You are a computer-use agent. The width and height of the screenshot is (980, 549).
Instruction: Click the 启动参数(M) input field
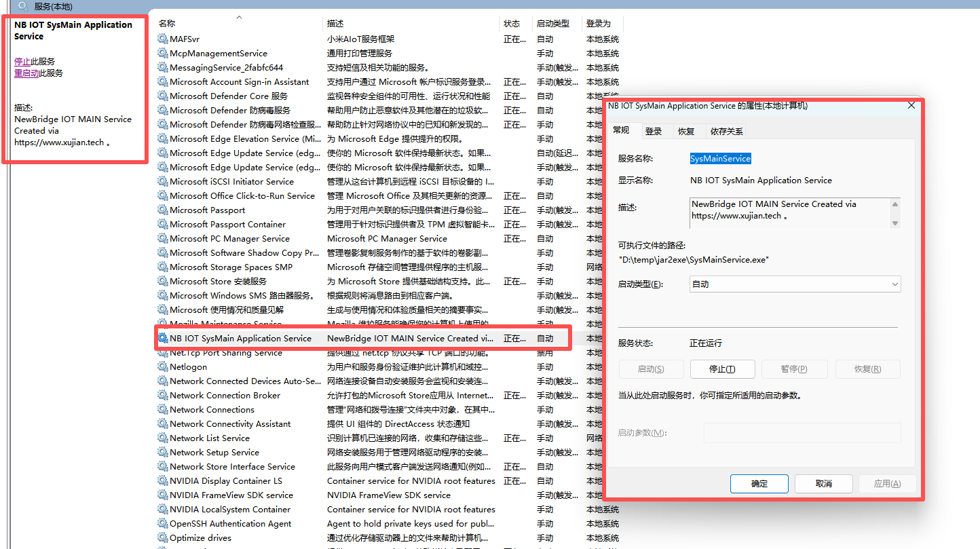[802, 433]
